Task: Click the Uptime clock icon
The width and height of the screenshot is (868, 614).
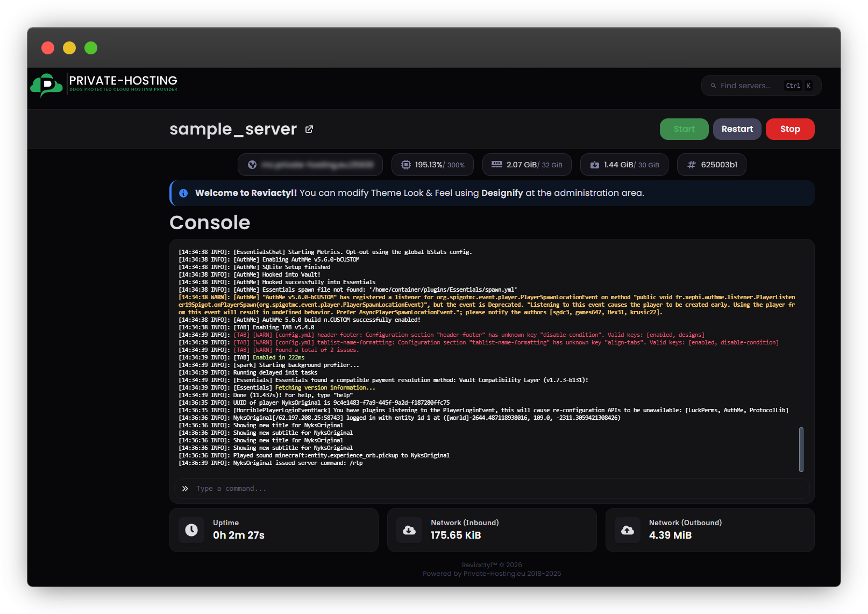Action: tap(191, 530)
